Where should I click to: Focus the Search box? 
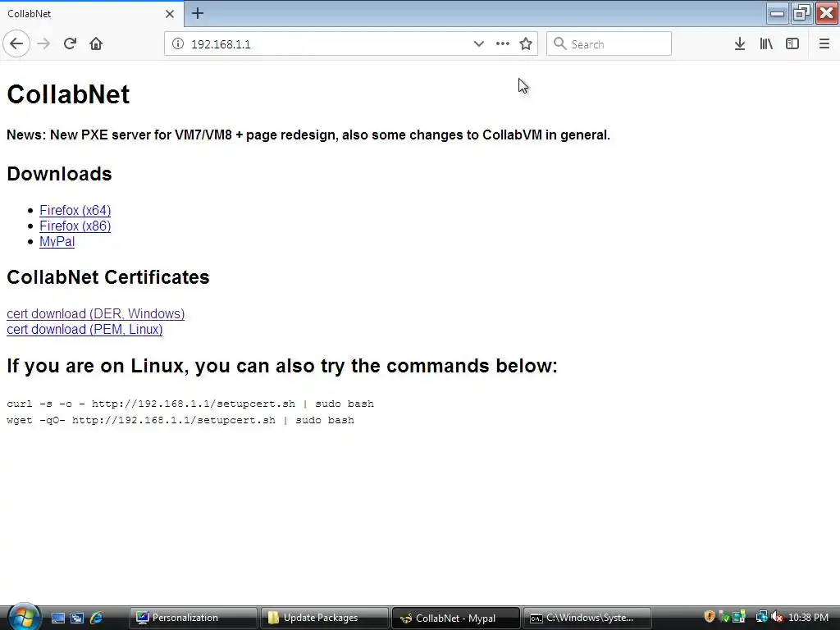coord(609,44)
